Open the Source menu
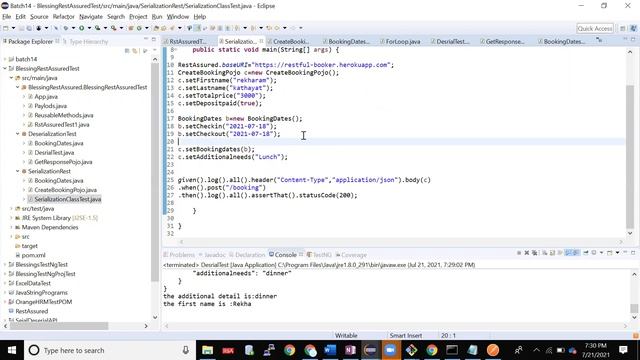 pos(39,17)
